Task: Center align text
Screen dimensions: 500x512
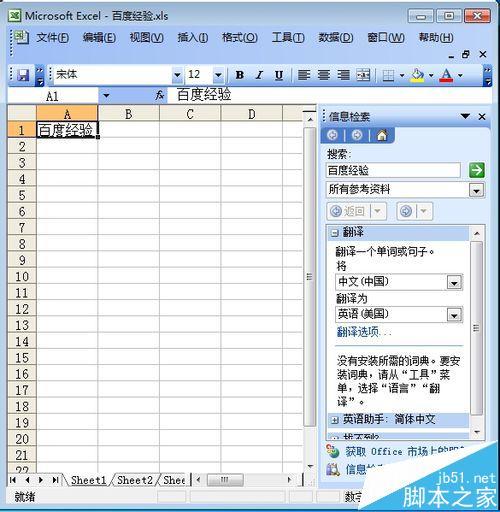Action: [x=323, y=75]
